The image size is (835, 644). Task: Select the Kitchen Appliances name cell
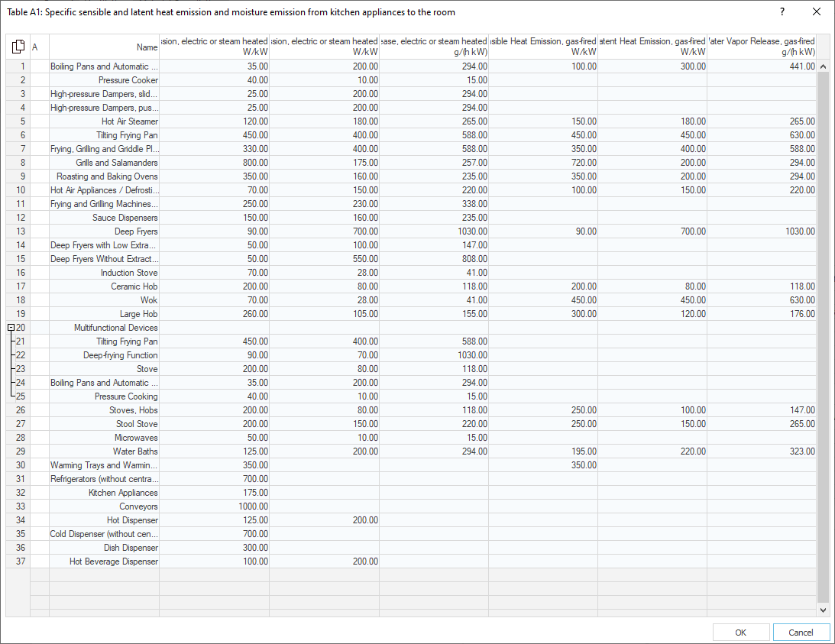tap(105, 493)
